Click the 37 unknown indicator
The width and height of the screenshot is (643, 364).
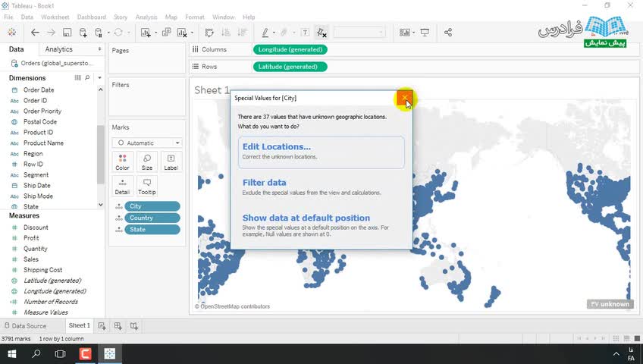click(610, 304)
